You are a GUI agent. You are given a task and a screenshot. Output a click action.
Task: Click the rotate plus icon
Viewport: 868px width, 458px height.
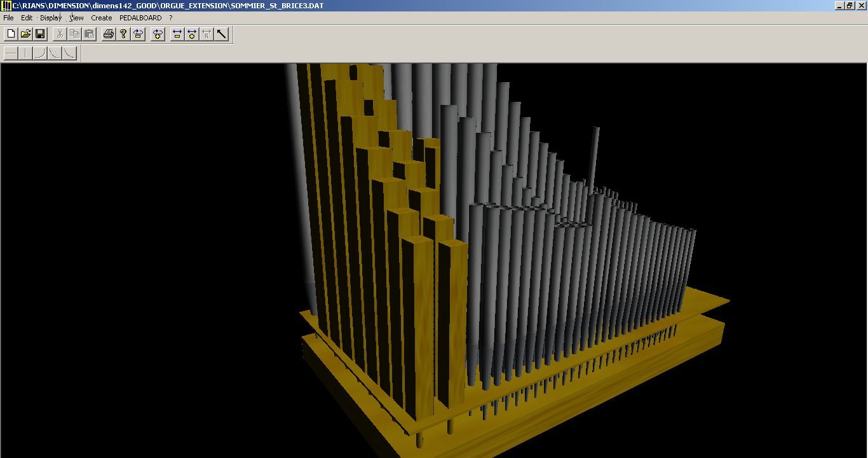tap(158, 34)
